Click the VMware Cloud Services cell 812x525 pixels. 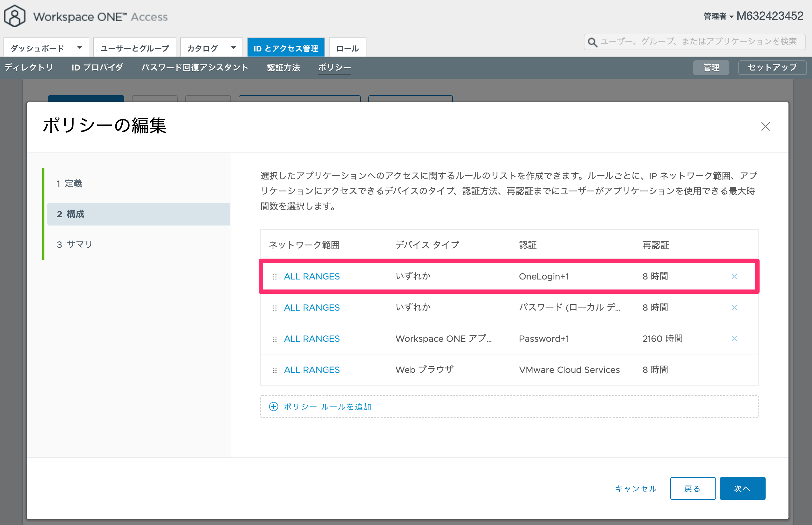click(569, 370)
